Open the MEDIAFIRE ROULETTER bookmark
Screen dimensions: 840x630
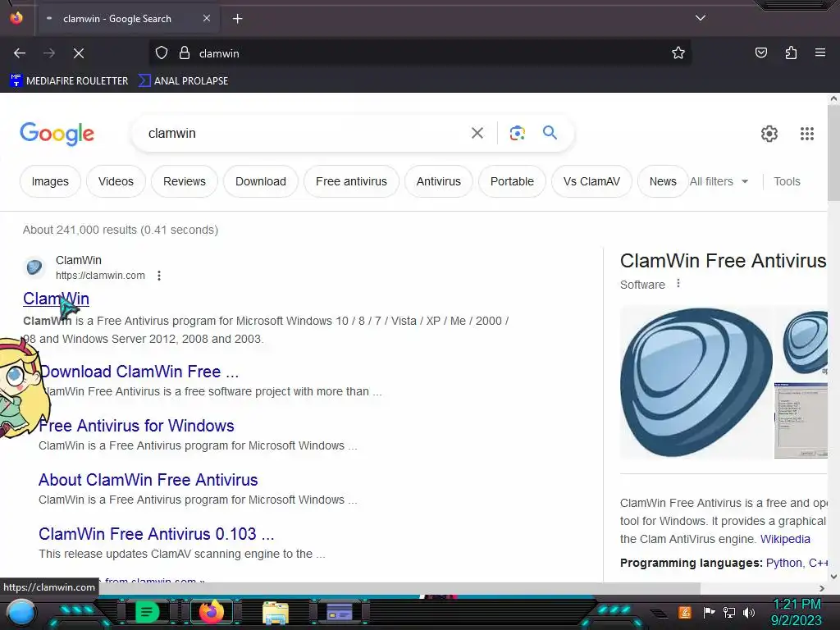pos(69,81)
